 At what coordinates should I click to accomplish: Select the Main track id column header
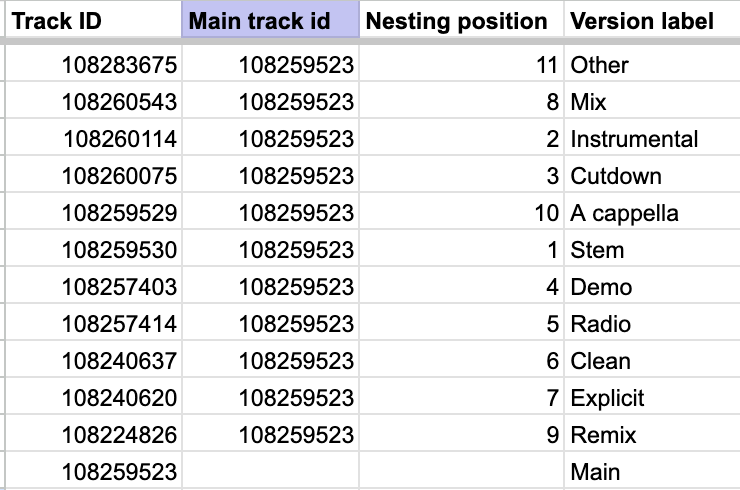click(x=270, y=20)
